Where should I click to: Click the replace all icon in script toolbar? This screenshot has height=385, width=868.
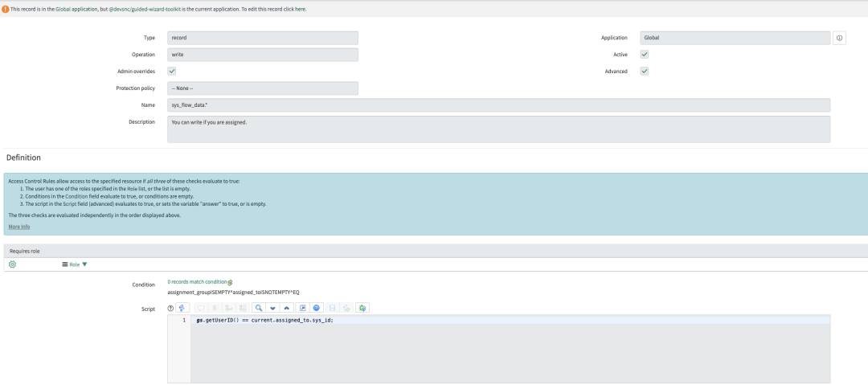(x=241, y=308)
